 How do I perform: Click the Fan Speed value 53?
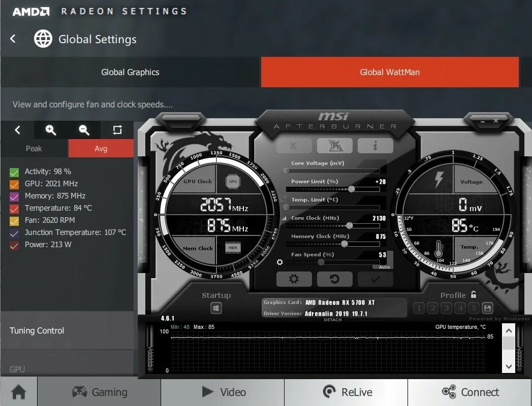(x=383, y=255)
